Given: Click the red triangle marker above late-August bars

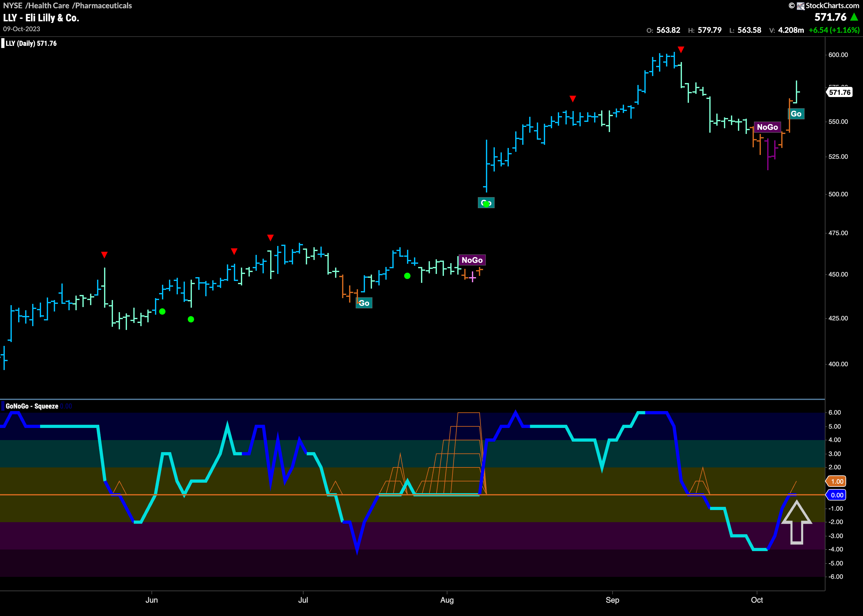Looking at the screenshot, I should pyautogui.click(x=573, y=99).
